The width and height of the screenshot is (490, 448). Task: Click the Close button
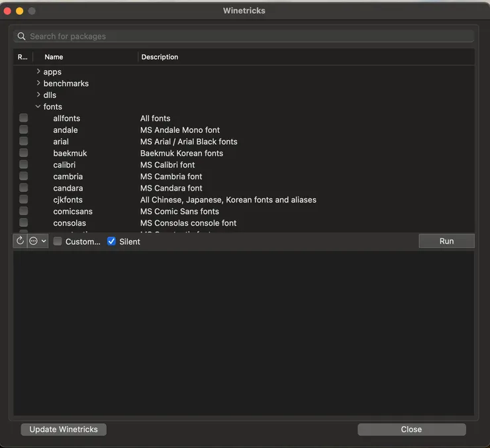coord(412,429)
